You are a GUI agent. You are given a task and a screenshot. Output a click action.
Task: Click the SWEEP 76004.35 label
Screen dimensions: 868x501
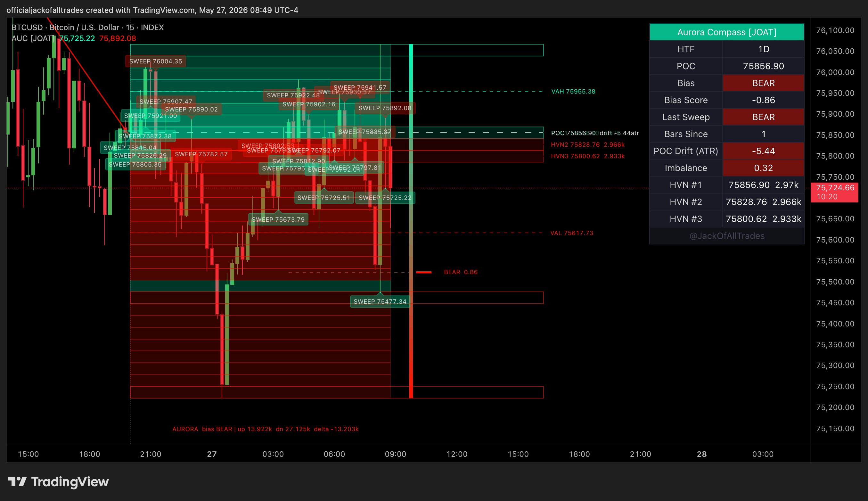pos(156,61)
